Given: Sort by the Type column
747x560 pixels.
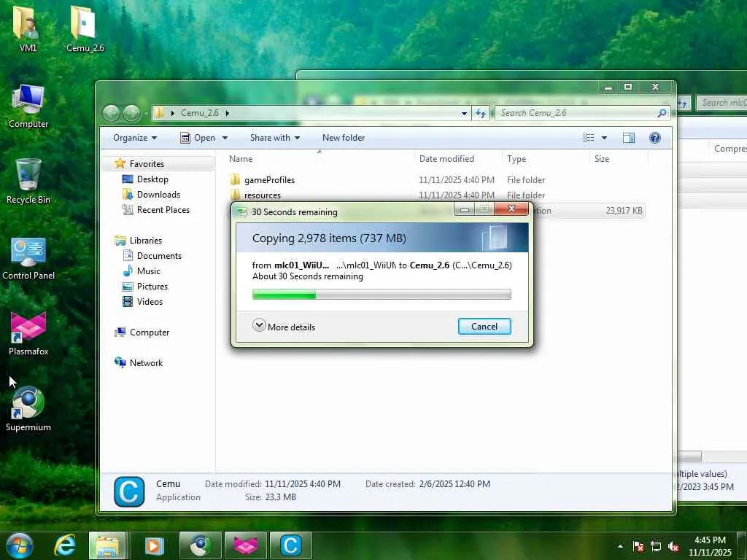Looking at the screenshot, I should tap(546, 159).
